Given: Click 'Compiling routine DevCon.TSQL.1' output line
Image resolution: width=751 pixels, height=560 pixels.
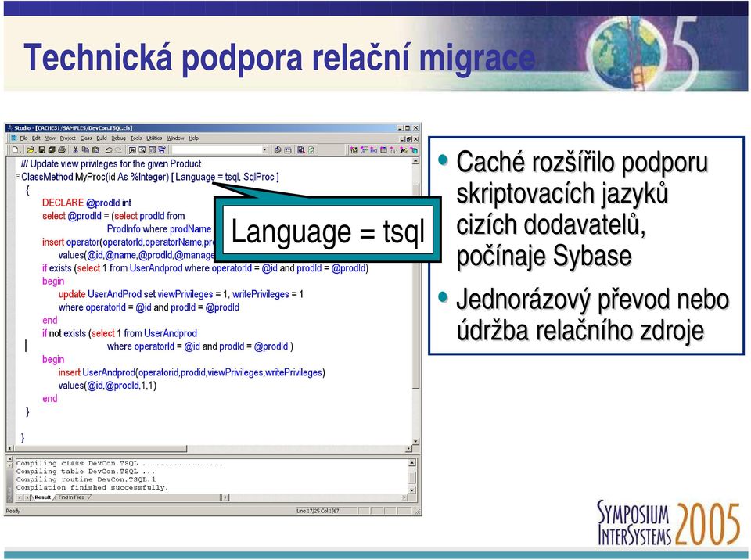Looking at the screenshot, I should [86, 479].
